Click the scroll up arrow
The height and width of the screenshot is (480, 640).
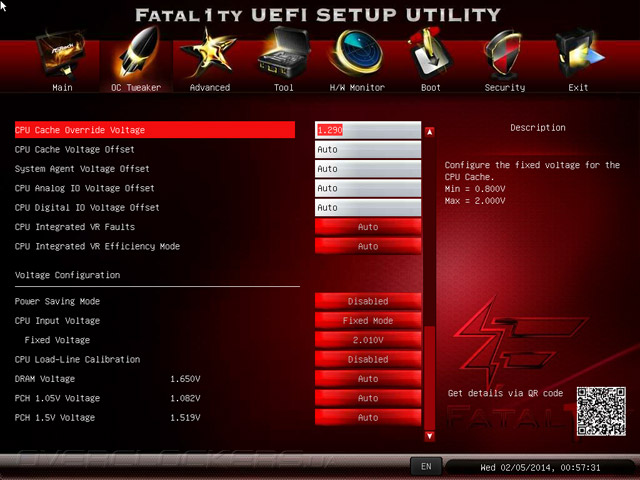429,132
